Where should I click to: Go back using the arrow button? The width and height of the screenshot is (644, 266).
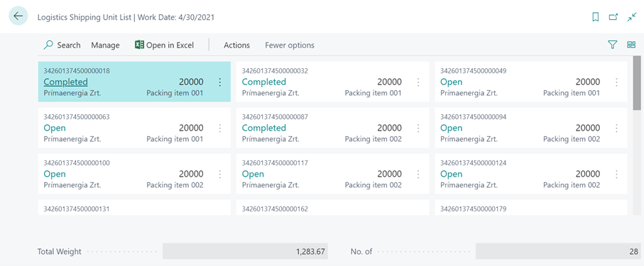tap(18, 16)
